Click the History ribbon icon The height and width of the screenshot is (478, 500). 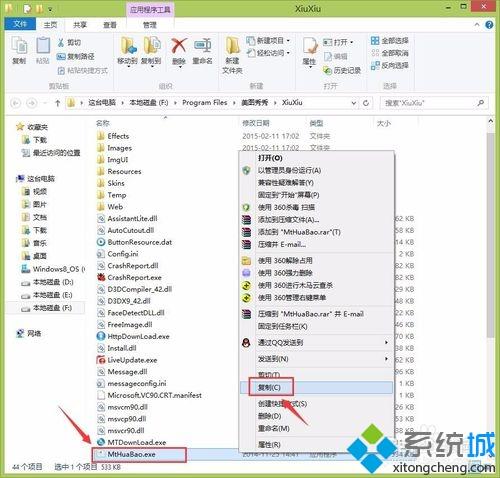coord(342,70)
